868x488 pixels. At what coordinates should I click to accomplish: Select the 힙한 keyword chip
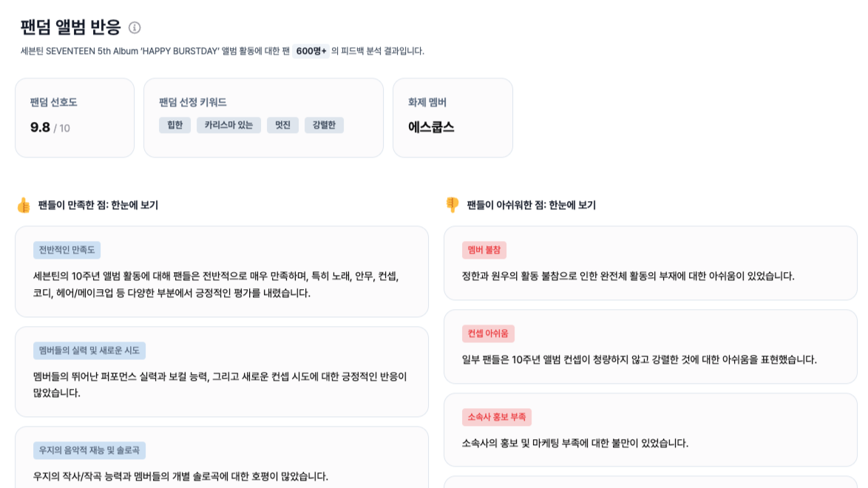[x=174, y=125]
